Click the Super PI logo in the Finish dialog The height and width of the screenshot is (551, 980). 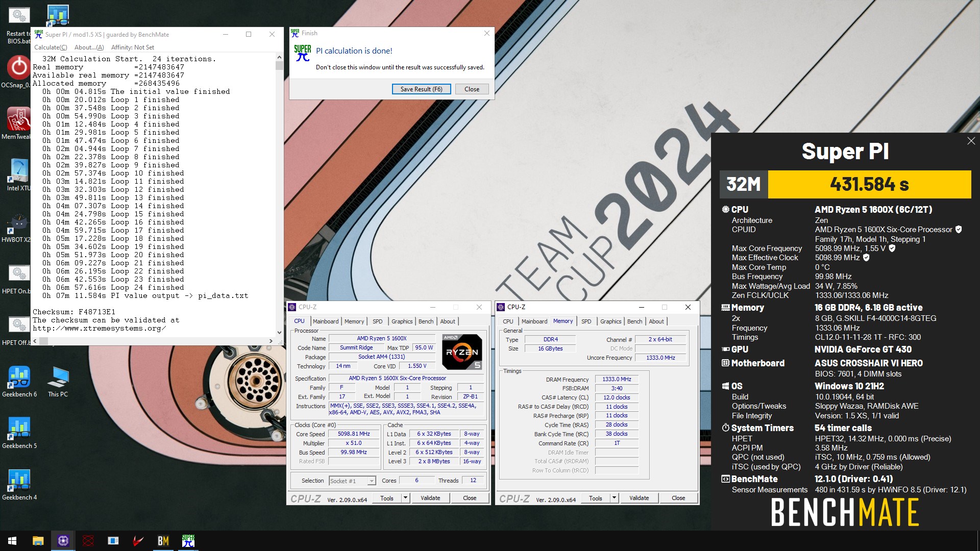(302, 53)
